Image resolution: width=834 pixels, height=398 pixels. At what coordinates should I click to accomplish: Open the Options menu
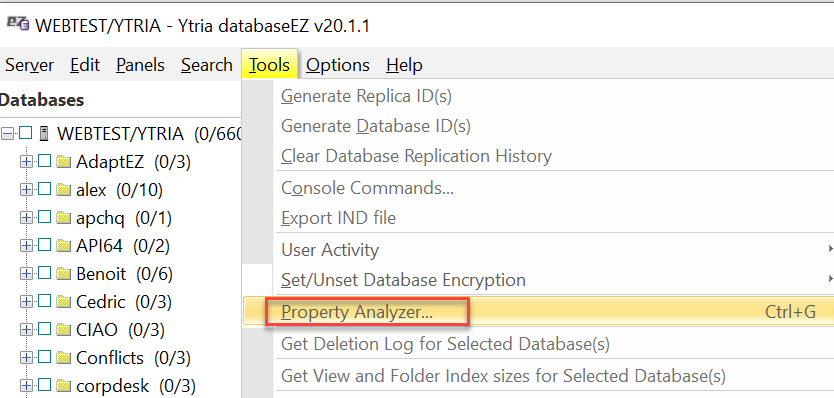[338, 65]
